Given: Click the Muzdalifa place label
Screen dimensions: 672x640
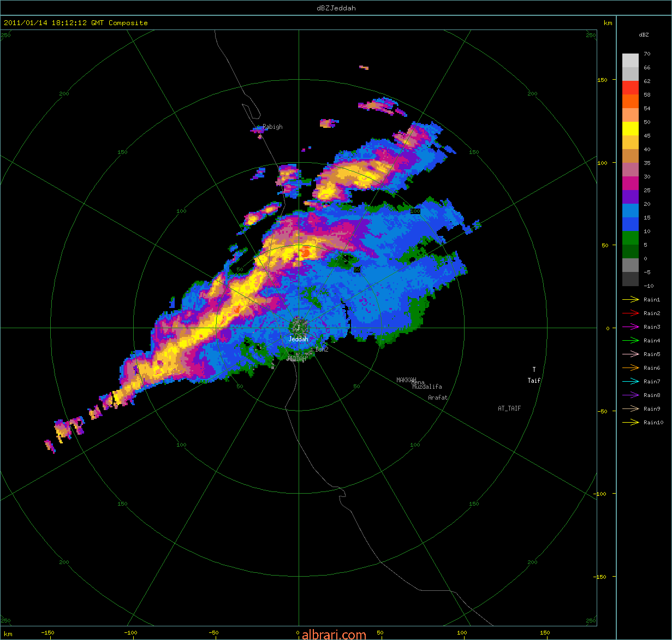Looking at the screenshot, I should tap(427, 387).
